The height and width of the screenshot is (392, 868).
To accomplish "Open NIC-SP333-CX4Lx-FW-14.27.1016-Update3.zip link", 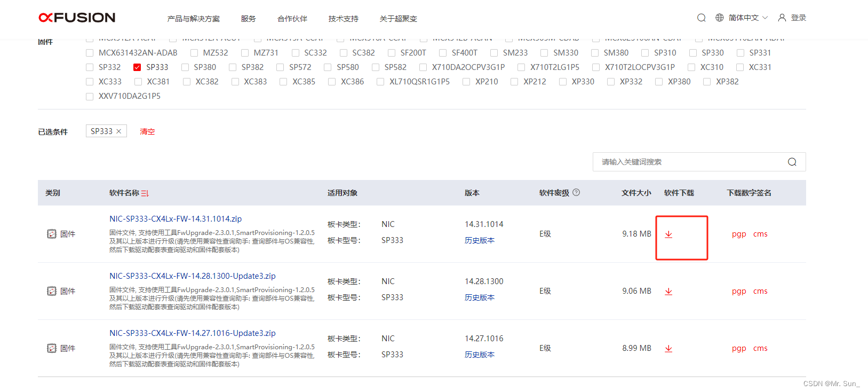I will pos(193,333).
